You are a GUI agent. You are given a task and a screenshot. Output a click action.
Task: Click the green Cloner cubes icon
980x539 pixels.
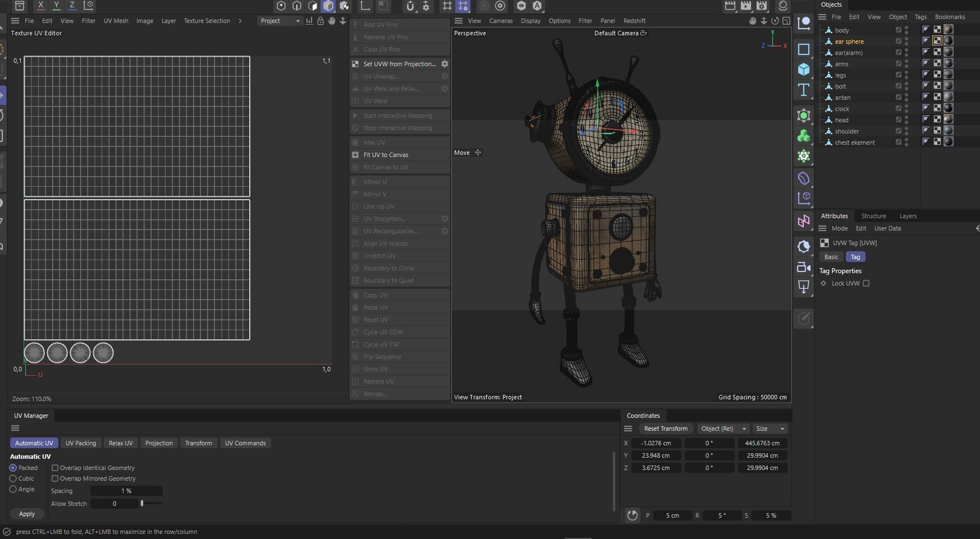[804, 136]
